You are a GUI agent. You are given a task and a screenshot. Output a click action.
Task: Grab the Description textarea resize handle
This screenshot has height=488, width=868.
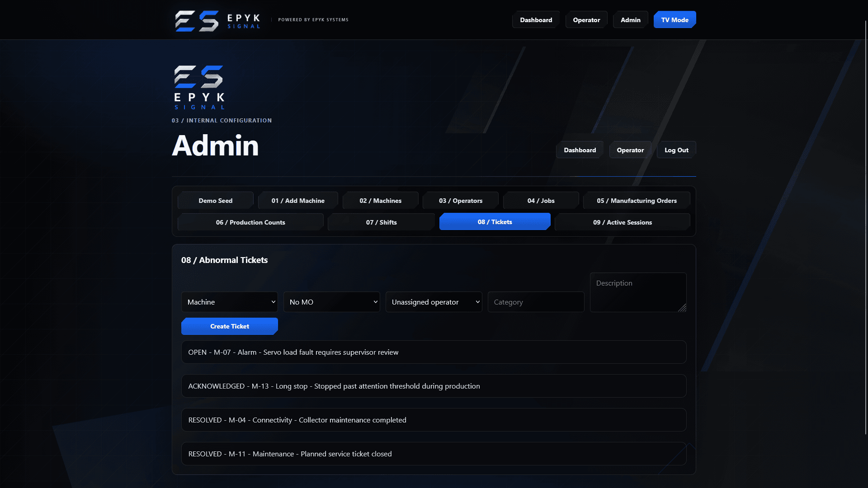(682, 308)
